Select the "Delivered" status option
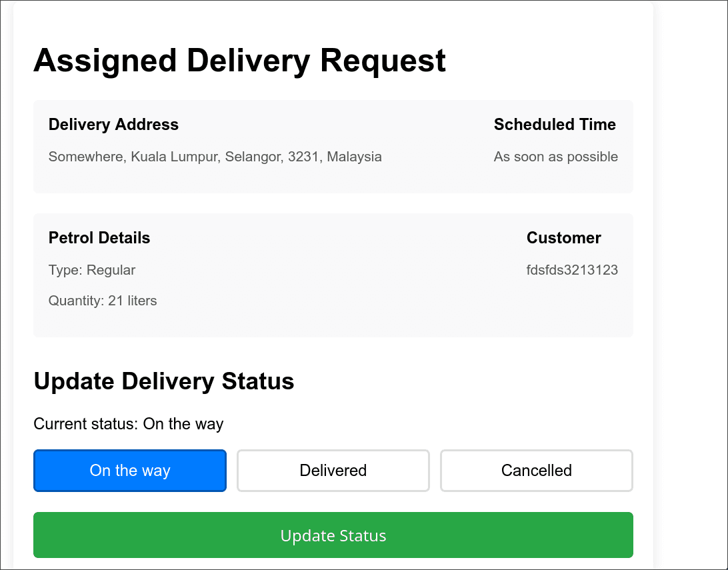 pyautogui.click(x=333, y=471)
